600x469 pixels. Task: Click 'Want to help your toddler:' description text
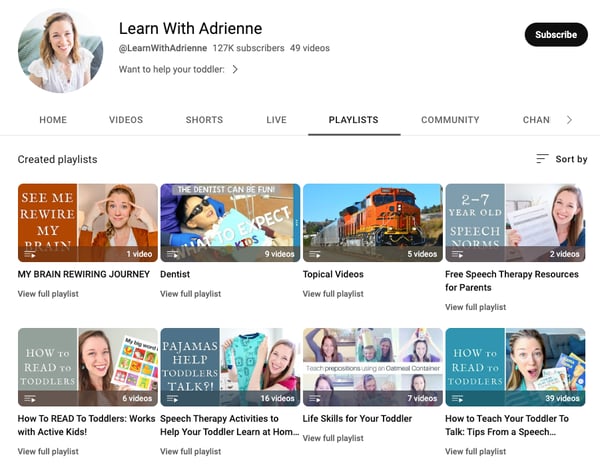tap(171, 69)
